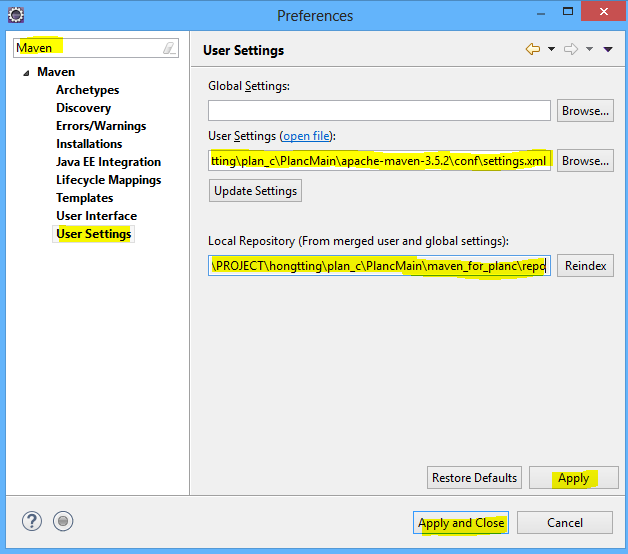Select Archetypes in the Maven tree
Viewport: 628px width, 554px height.
[87, 90]
